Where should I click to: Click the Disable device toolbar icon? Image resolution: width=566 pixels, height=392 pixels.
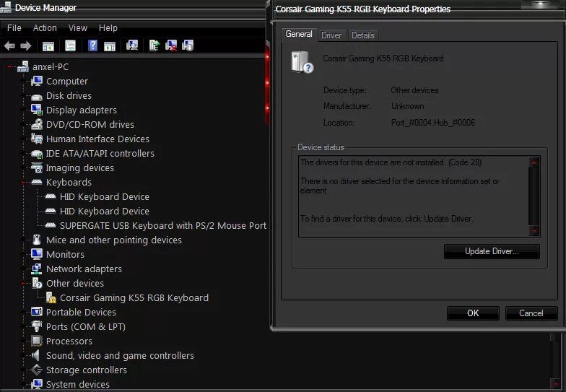pos(188,45)
